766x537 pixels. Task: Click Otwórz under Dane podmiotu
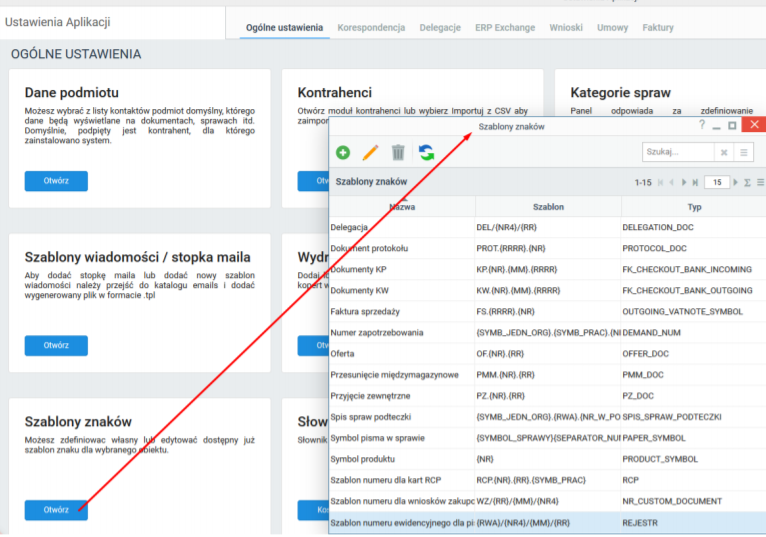[56, 181]
